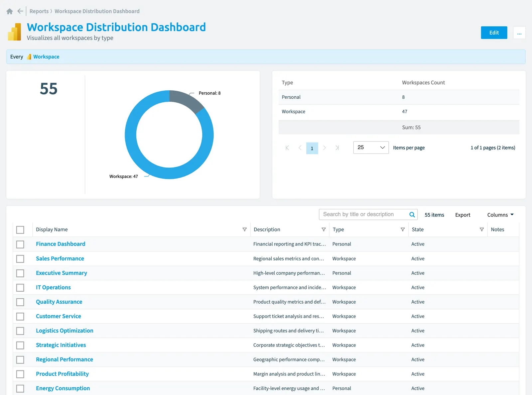Open the State column filter
Viewport: 532px width, 395px height.
click(482, 230)
